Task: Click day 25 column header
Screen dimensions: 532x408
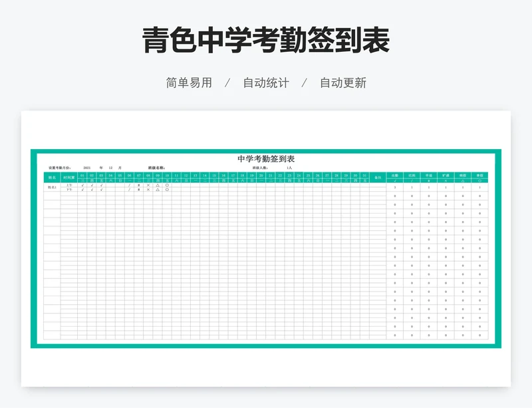Action: tap(308, 175)
